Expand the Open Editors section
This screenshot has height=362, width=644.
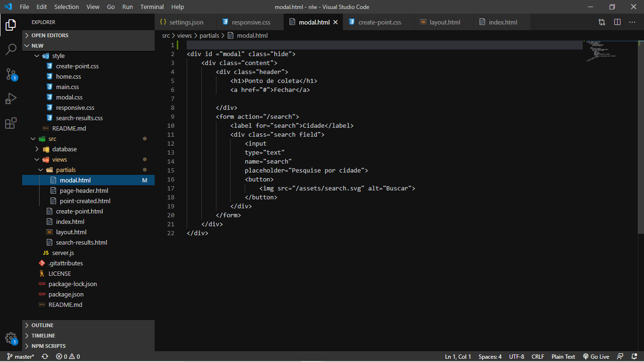coord(88,35)
